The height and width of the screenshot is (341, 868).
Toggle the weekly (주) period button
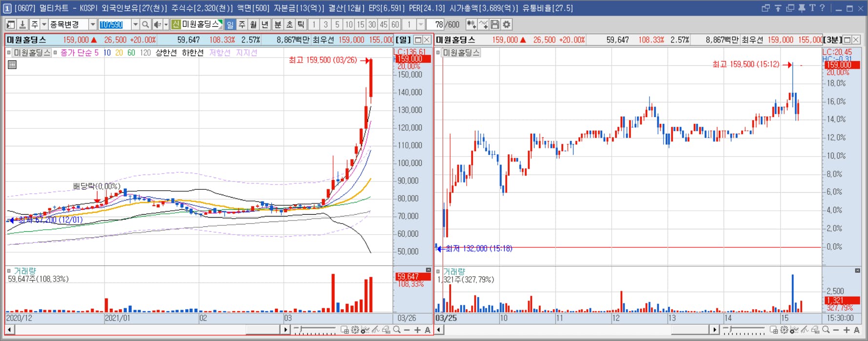(x=242, y=24)
